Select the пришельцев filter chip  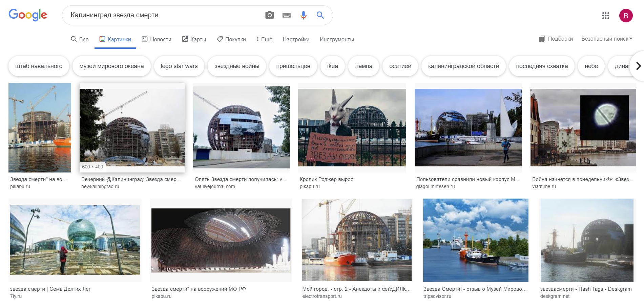293,66
